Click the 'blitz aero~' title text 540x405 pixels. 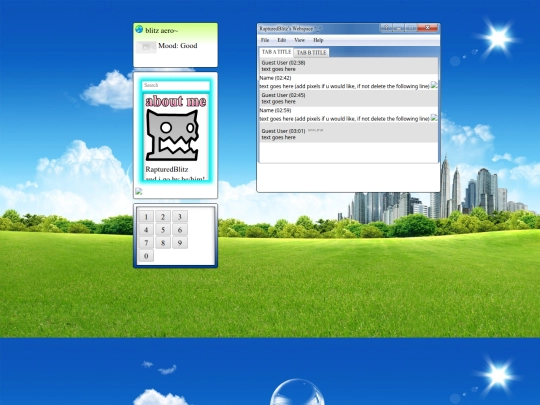162,30
